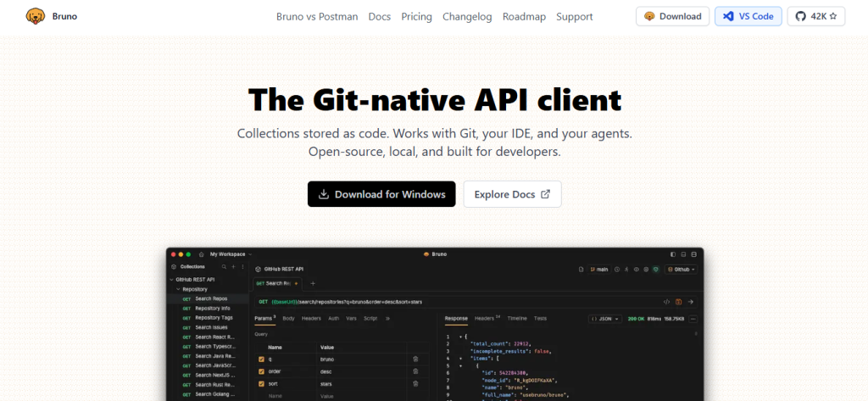The width and height of the screenshot is (868, 401).
Task: Click the Bruno dog logo
Action: click(x=36, y=16)
